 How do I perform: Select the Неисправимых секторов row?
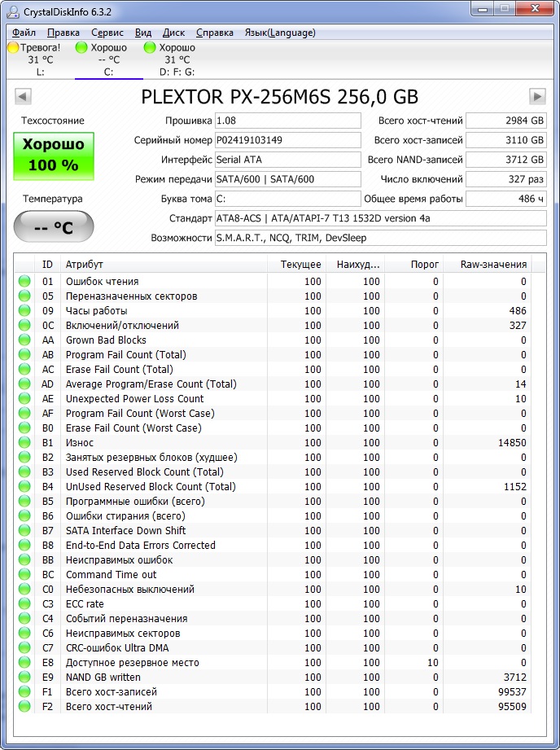273,634
